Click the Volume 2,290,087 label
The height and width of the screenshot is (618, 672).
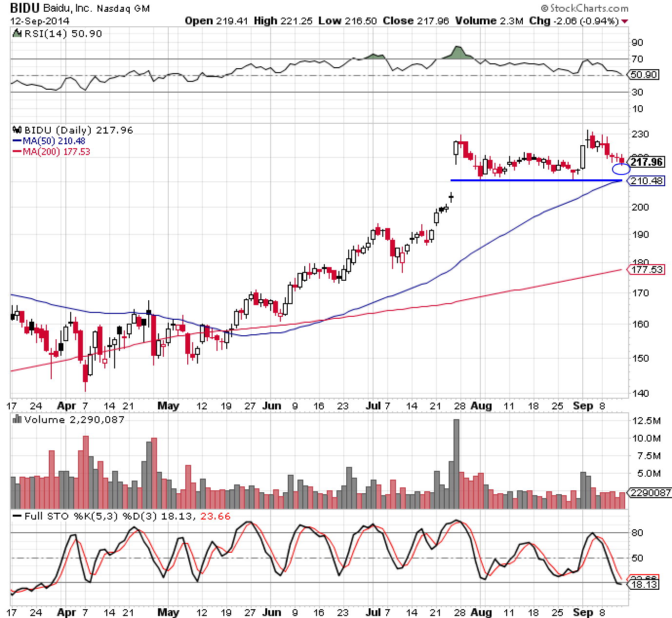[x=75, y=420]
